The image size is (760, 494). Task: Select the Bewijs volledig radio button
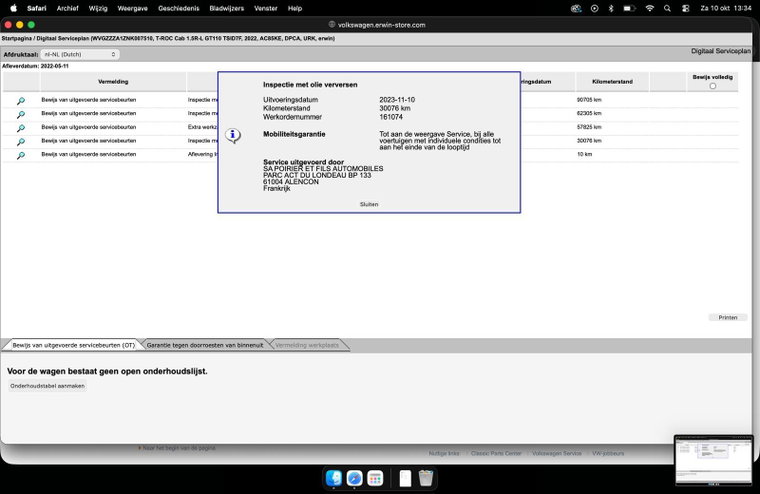712,86
